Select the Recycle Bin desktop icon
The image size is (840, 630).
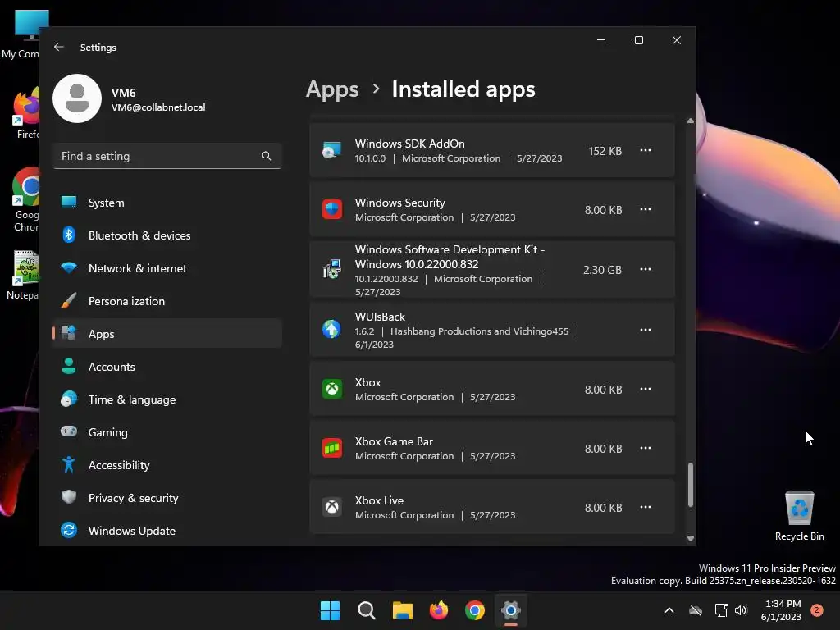[799, 516]
